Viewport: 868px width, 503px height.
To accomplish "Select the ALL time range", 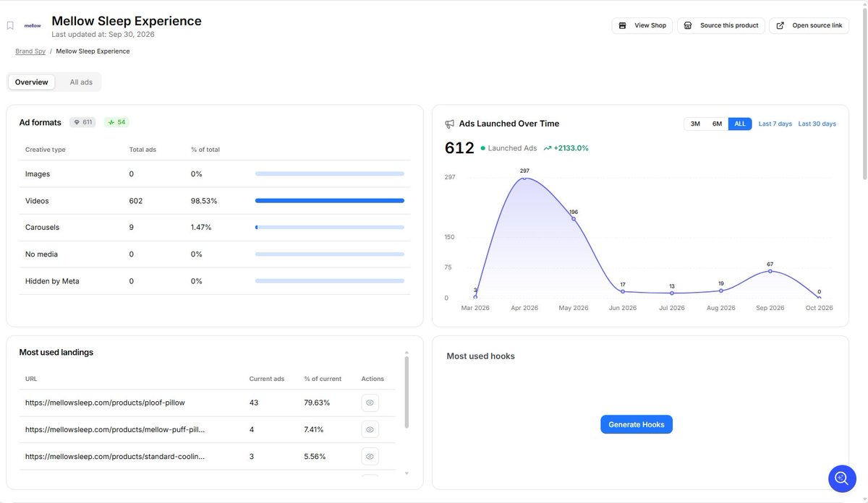I will 740,124.
